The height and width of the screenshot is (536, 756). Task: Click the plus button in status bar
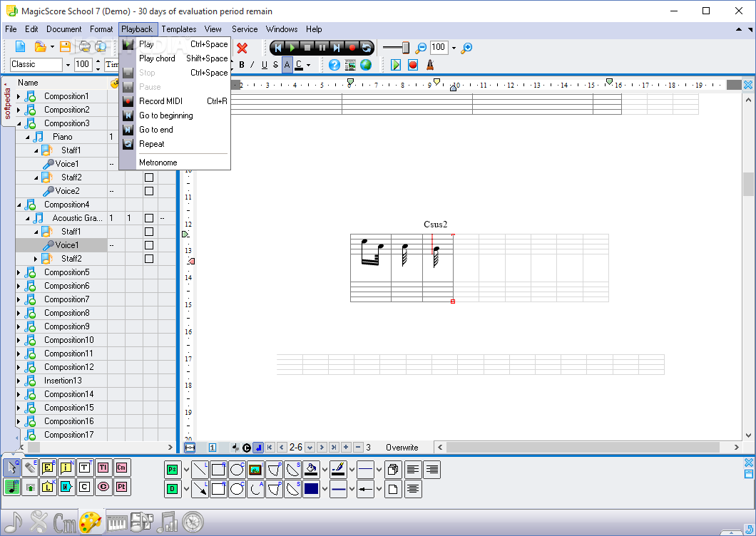[346, 448]
